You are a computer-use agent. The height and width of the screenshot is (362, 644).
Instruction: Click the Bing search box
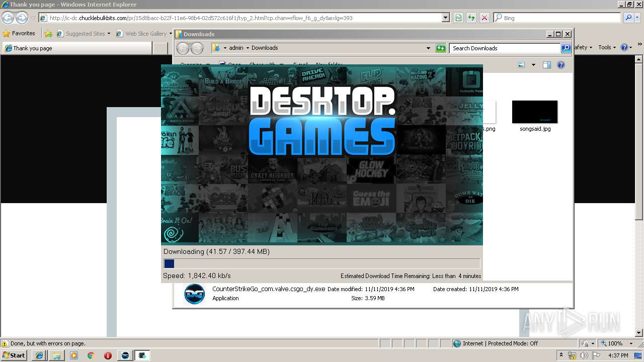[557, 18]
